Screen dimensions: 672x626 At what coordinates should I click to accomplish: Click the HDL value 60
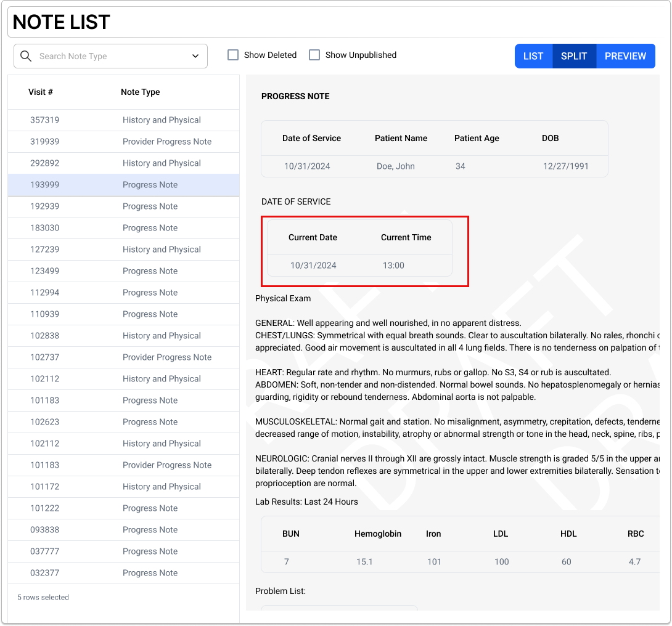566,562
